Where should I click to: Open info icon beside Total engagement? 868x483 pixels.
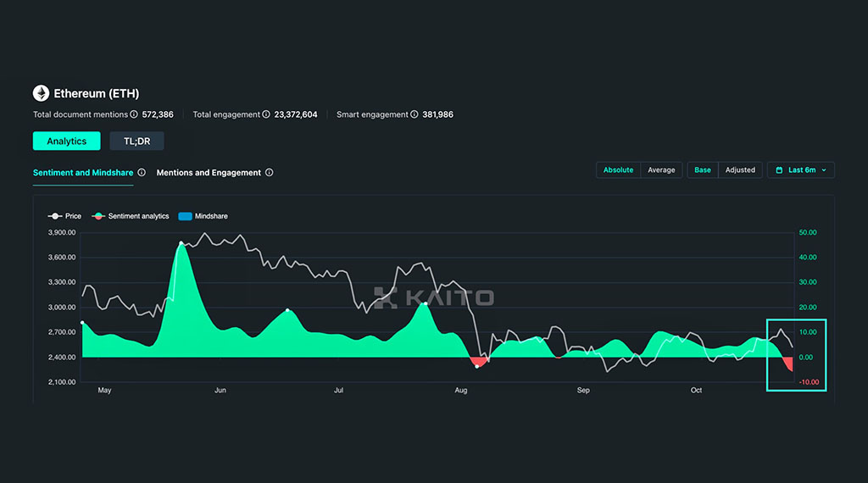tap(266, 114)
